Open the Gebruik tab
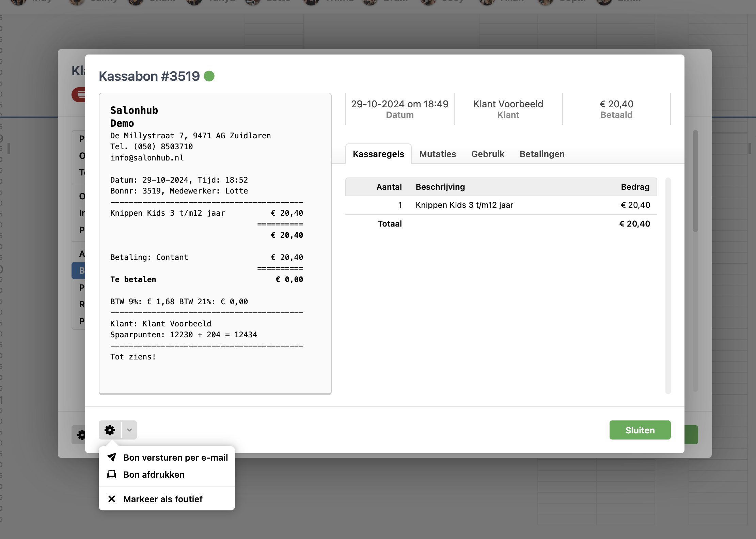Screen dimensions: 756x539 point(487,154)
